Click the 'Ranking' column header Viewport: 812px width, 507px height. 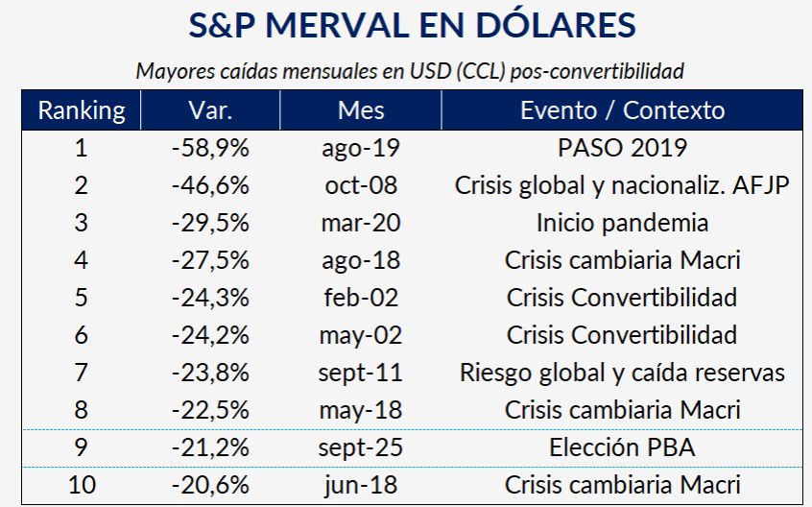[x=82, y=110]
